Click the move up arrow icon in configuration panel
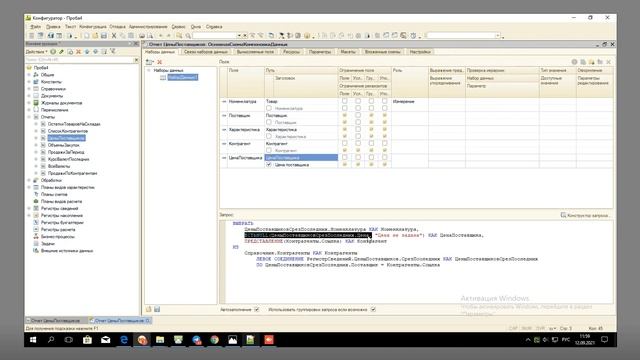 point(87,52)
